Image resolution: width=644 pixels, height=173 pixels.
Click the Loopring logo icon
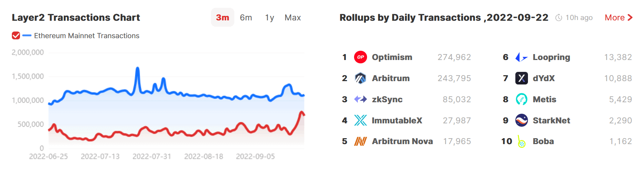pos(521,57)
